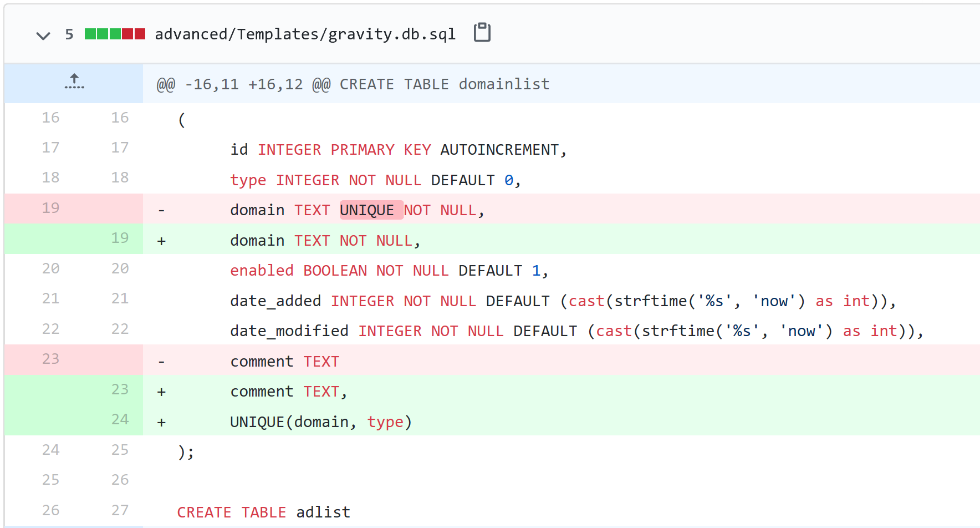The width and height of the screenshot is (980, 528).
Task: Click the minus marker on removed comment line
Action: 161,362
